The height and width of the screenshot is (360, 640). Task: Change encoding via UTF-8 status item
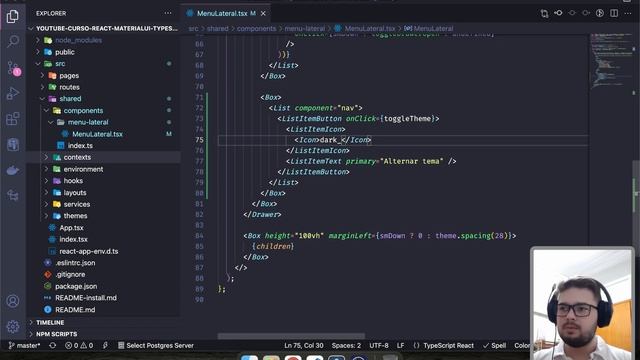coord(379,345)
